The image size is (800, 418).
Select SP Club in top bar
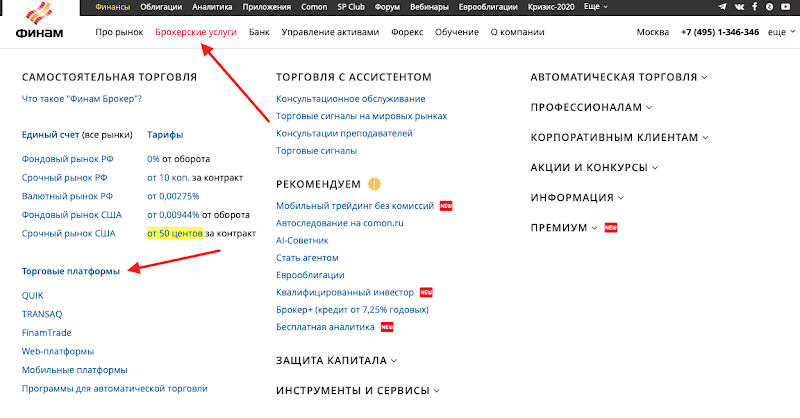click(x=351, y=7)
